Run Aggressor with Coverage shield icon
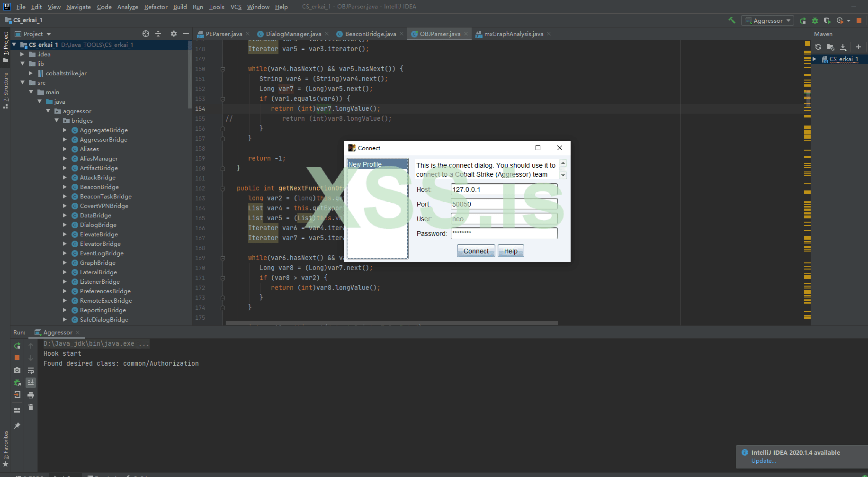The image size is (868, 477). click(x=827, y=21)
